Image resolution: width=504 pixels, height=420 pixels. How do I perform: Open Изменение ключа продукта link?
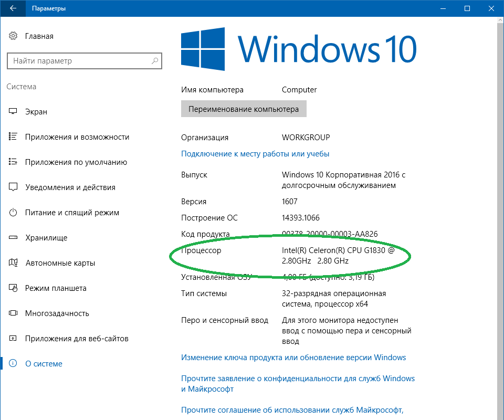click(293, 358)
